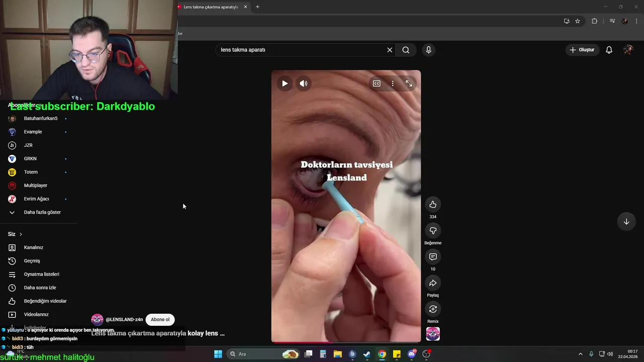Image resolution: width=644 pixels, height=362 pixels.
Task: Select the 'Lens takma çıkartma aparatıyla' tab
Action: 211,7
